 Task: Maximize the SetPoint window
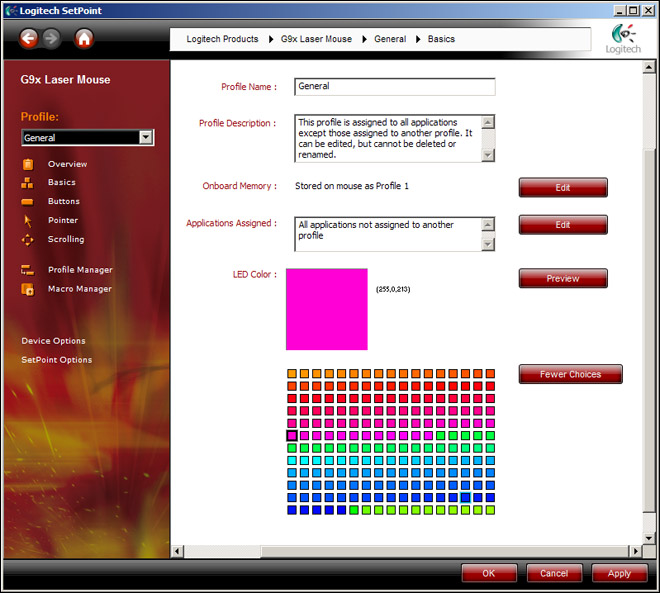tap(633, 11)
